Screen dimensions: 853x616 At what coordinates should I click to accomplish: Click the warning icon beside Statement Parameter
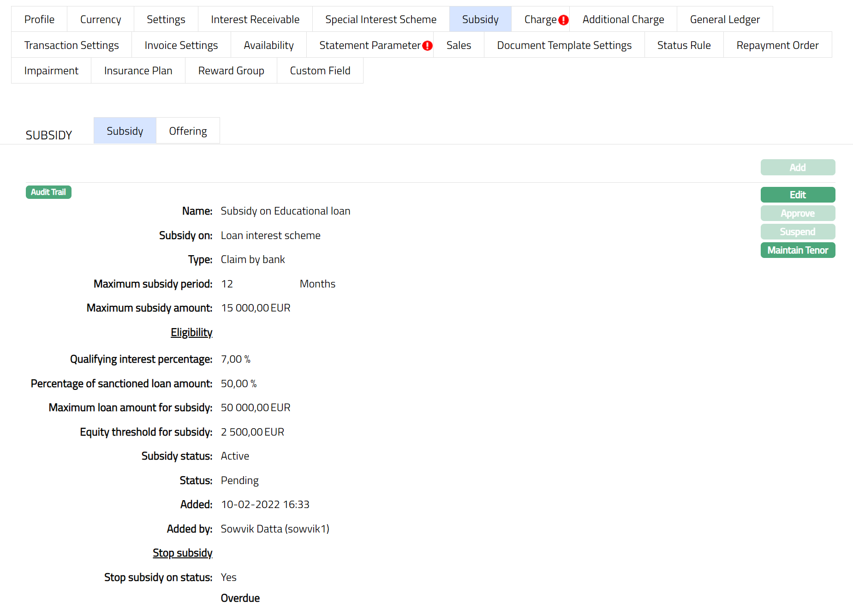point(428,46)
